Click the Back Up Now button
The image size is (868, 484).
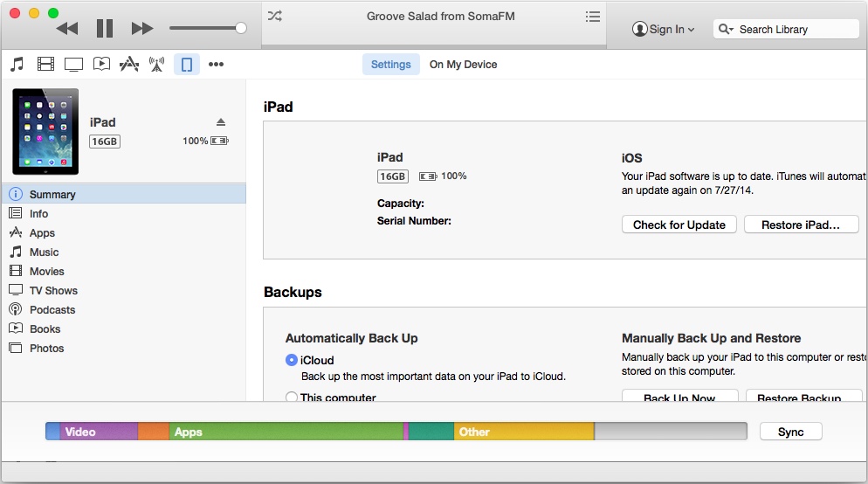coord(679,396)
